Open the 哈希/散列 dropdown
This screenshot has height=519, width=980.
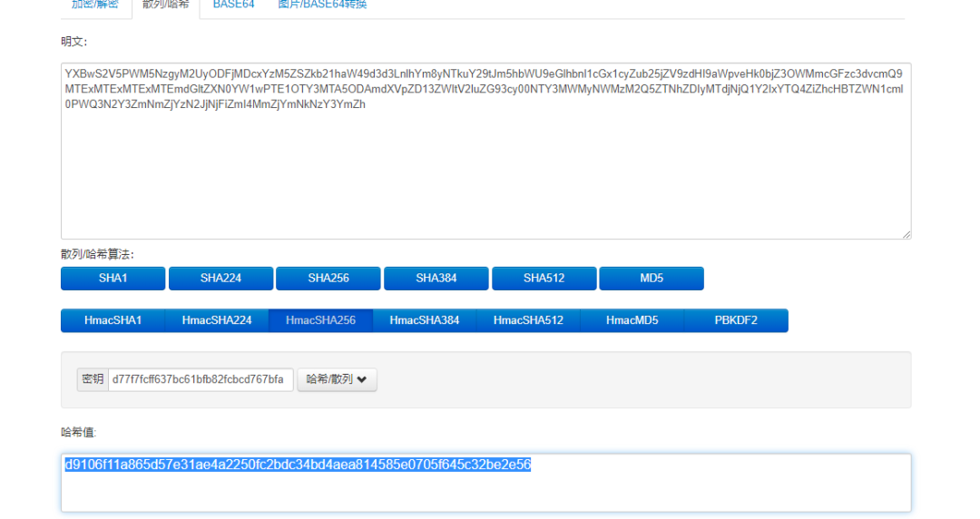[337, 379]
